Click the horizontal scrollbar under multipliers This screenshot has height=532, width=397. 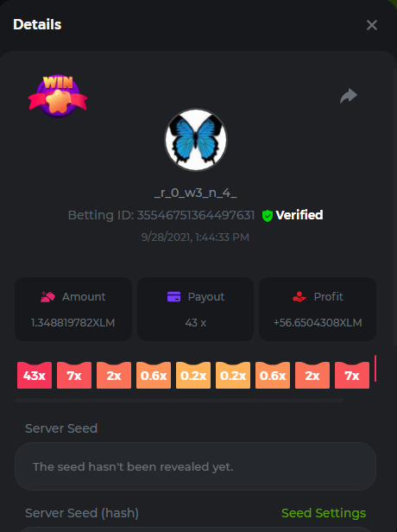click(180, 401)
